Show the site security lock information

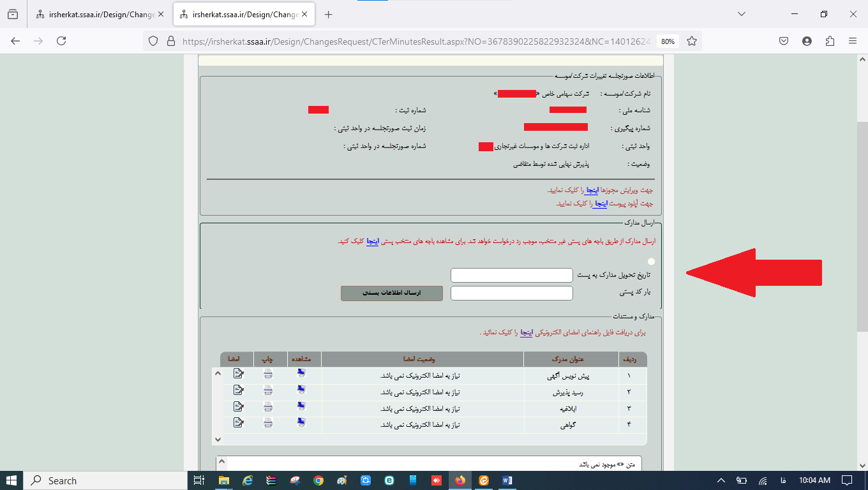[170, 41]
